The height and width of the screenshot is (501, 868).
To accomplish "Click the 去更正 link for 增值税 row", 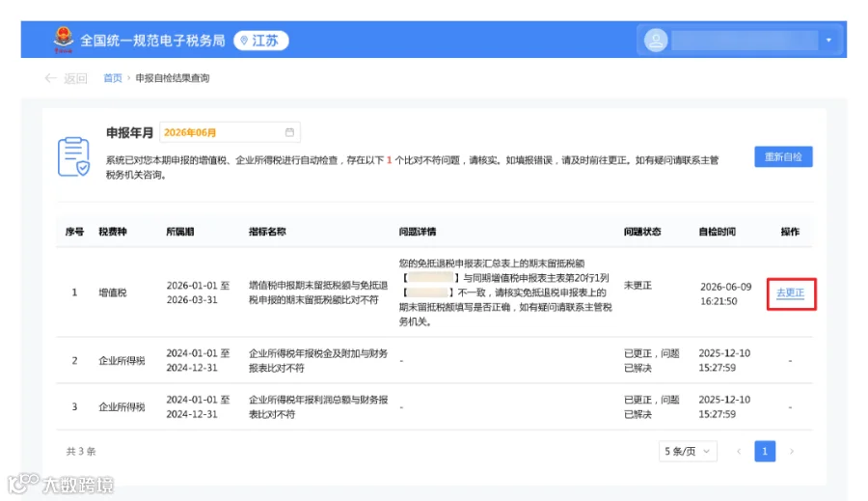I will pyautogui.click(x=791, y=293).
